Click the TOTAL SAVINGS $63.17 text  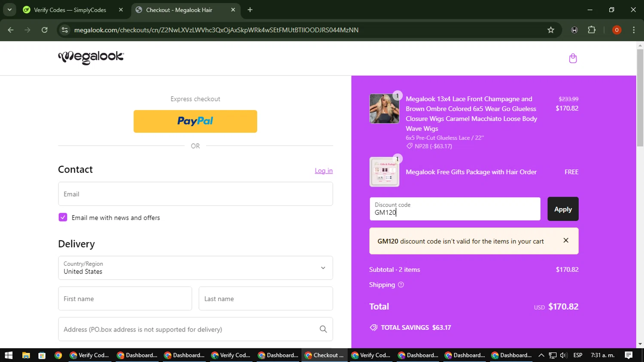pos(416,327)
